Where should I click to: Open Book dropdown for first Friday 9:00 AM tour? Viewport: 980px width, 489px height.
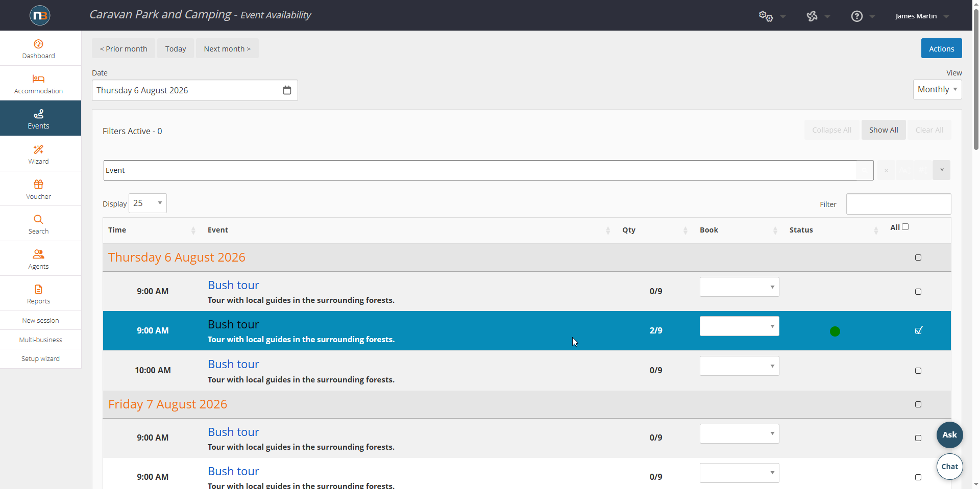click(x=739, y=434)
